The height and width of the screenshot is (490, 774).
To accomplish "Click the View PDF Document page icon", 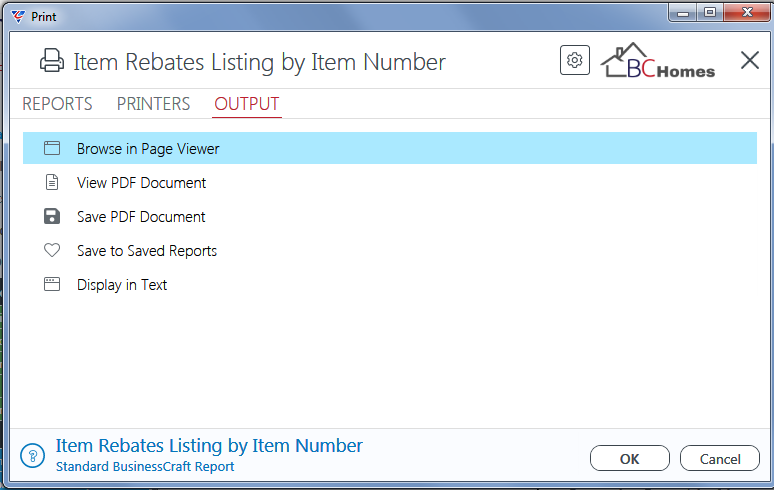I will pyautogui.click(x=52, y=182).
